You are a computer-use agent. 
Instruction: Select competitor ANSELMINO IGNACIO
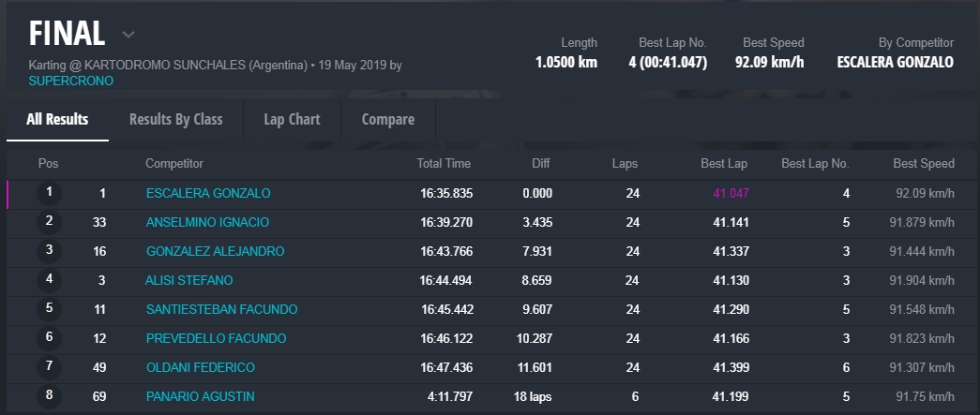(x=207, y=222)
